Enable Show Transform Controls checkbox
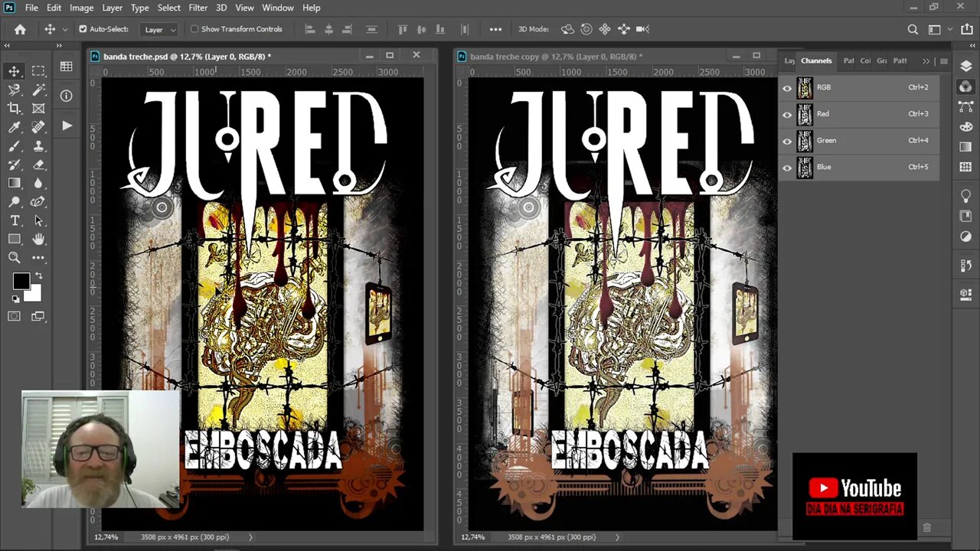The image size is (980, 551). coord(194,29)
